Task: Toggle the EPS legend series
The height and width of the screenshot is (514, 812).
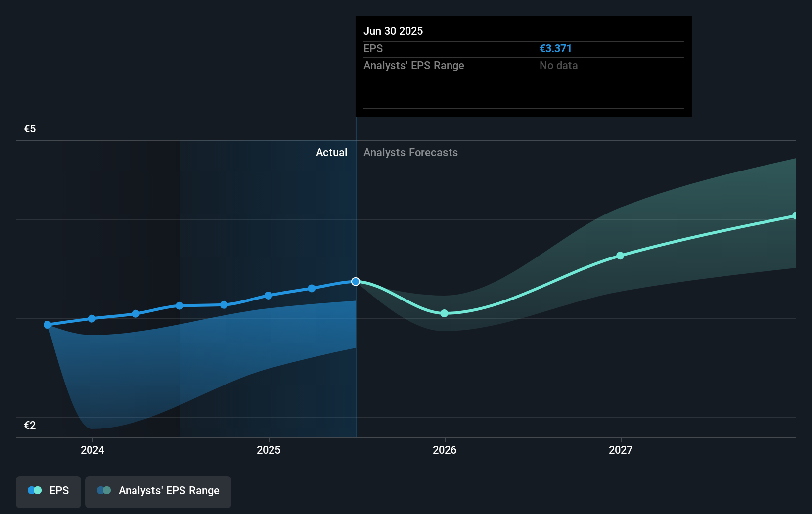Action: (48, 492)
